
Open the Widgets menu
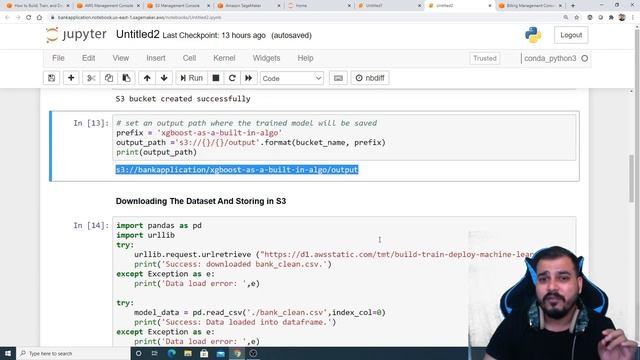(x=266, y=58)
